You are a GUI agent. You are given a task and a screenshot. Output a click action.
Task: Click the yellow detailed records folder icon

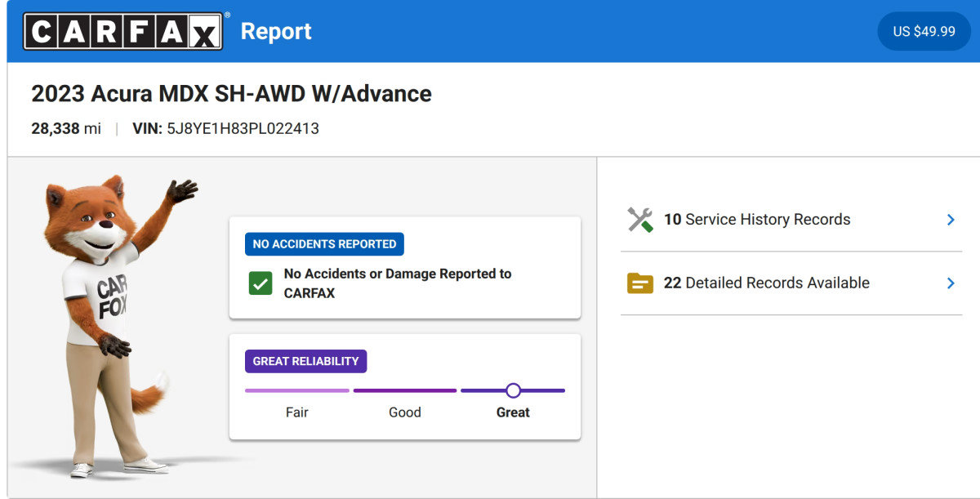click(640, 283)
